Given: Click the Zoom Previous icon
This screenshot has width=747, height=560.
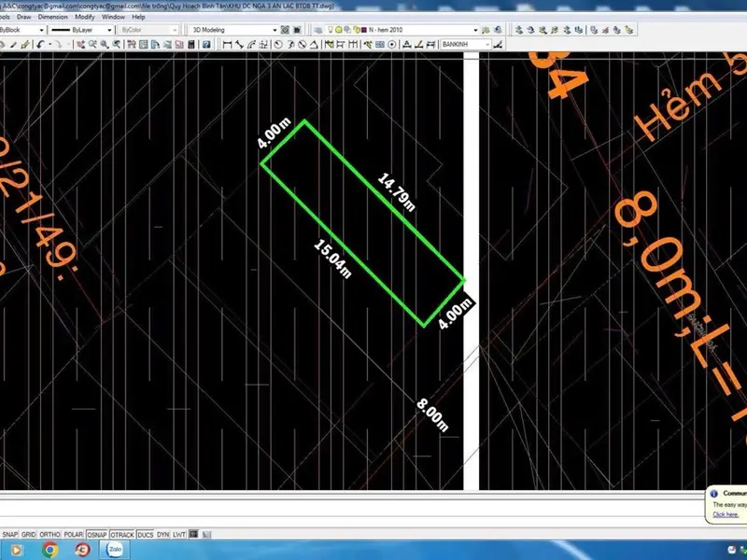Looking at the screenshot, I should (x=116, y=44).
